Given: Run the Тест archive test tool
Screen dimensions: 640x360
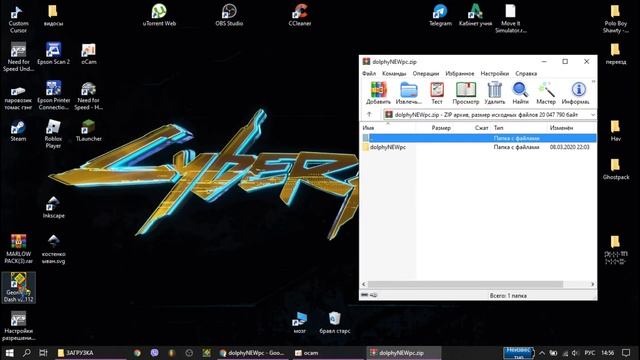Looking at the screenshot, I should coord(437,93).
